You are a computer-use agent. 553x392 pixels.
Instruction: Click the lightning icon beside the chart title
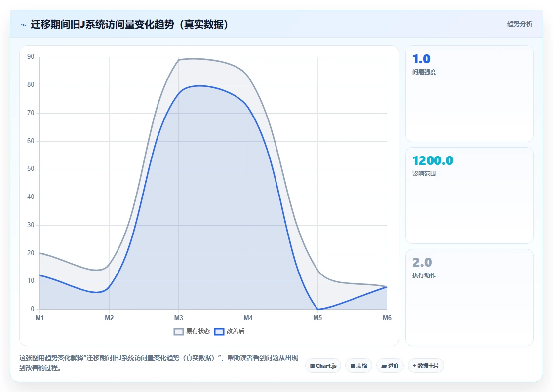(23, 25)
